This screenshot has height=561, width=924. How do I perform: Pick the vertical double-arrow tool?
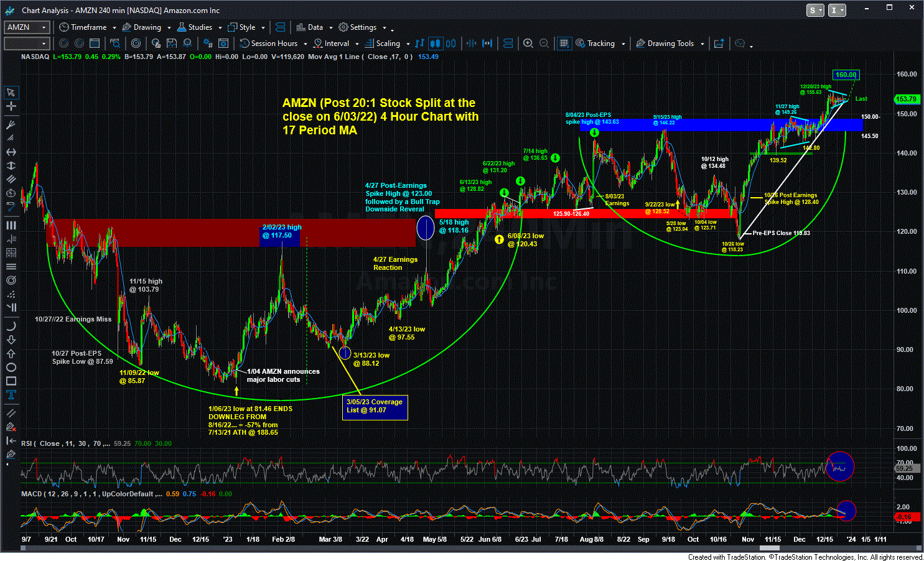(11, 167)
